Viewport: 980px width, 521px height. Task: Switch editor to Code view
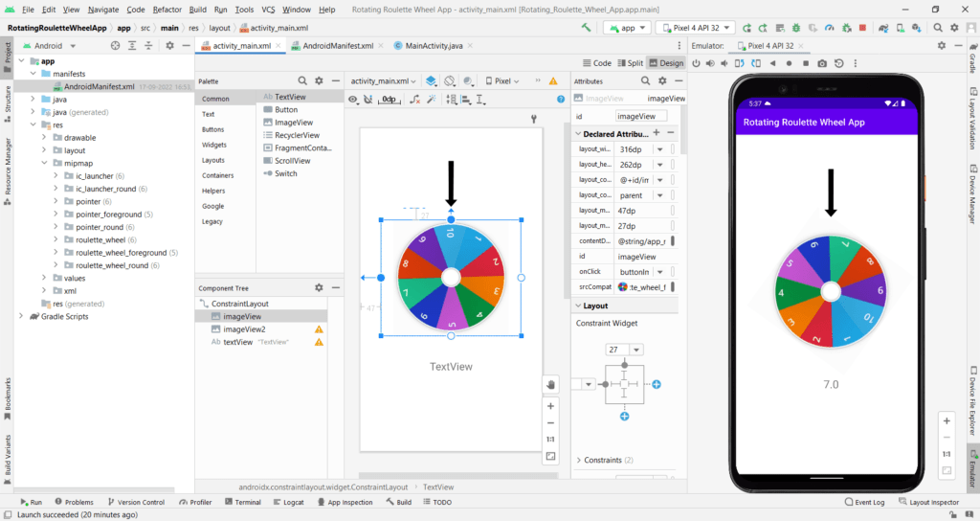tap(597, 63)
